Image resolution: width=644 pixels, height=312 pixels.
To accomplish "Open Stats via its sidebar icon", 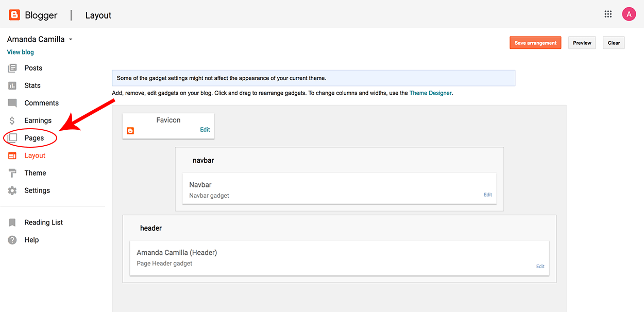I will (12, 85).
